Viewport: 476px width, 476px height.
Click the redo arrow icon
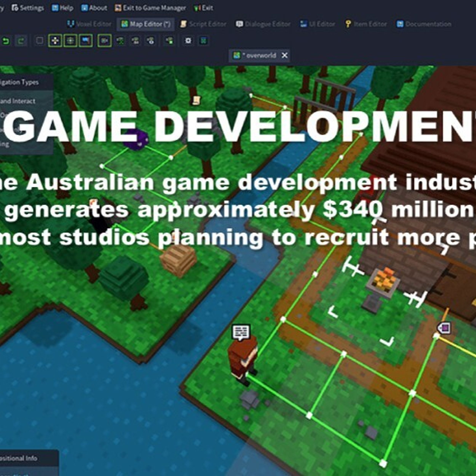21,41
